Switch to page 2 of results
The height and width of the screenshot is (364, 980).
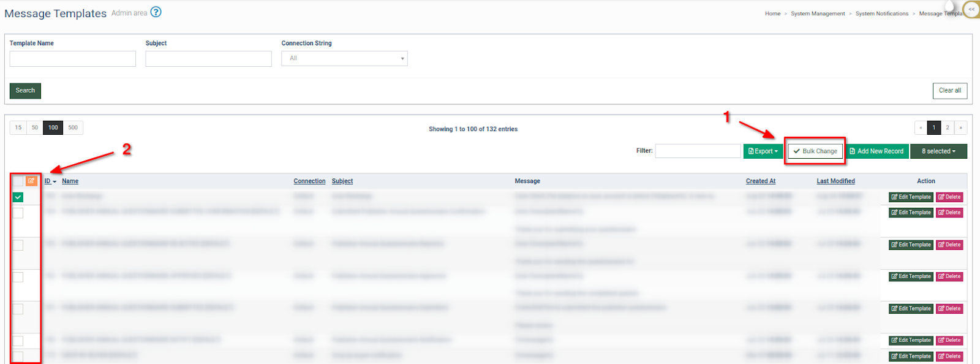948,127
